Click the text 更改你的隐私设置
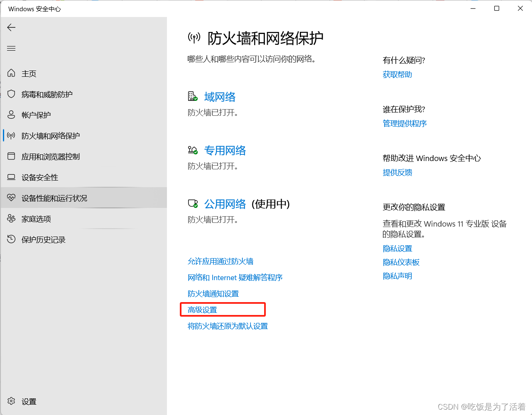 (x=414, y=207)
